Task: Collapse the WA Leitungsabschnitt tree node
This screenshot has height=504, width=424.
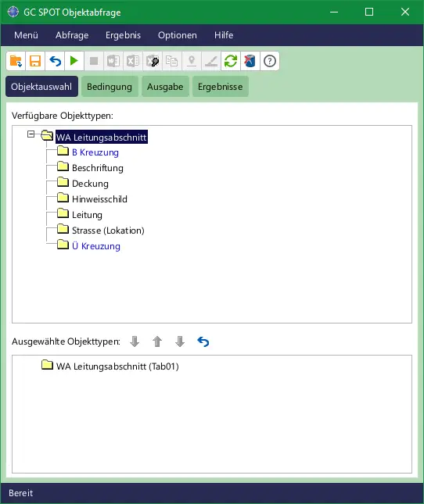Action: click(x=31, y=134)
